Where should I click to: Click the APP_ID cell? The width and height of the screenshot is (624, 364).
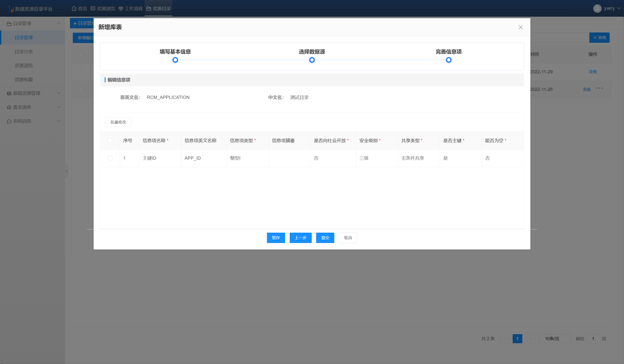coord(204,158)
